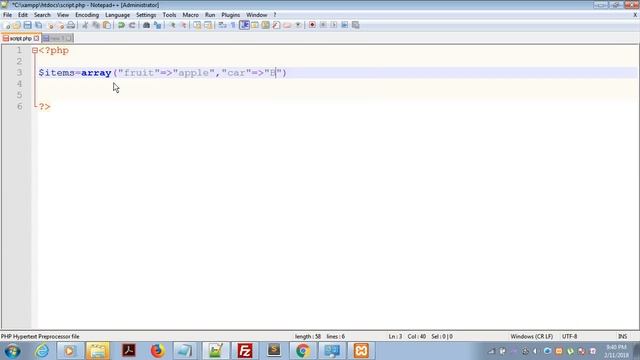Click line number 5 in the margin
The width and height of the screenshot is (640, 360).
[x=19, y=95]
